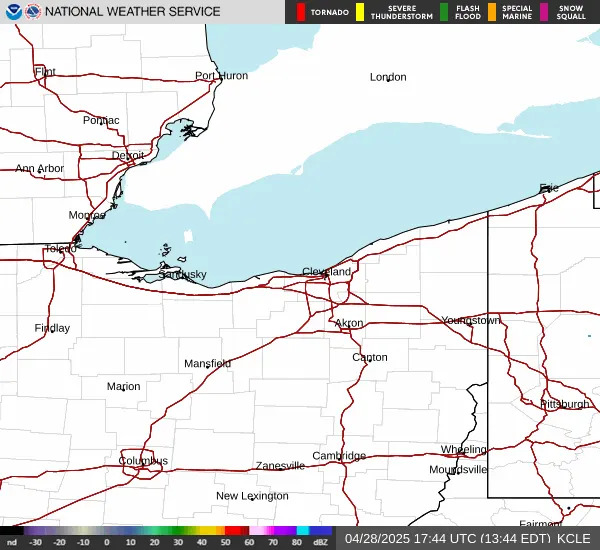Click the Pontiac city label

101,120
